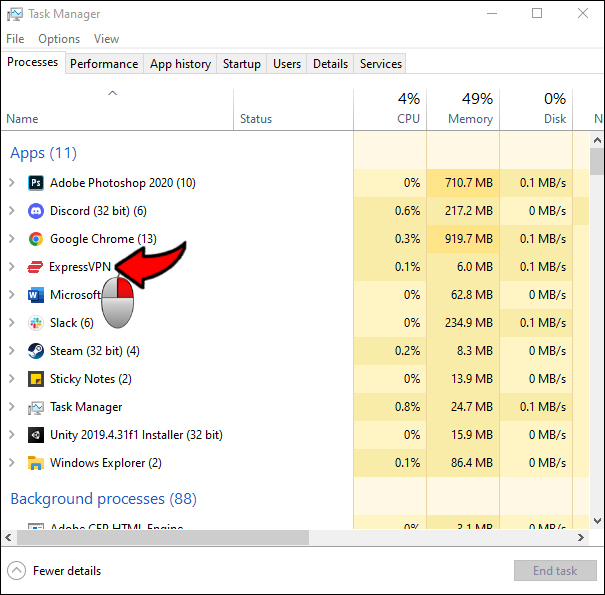The width and height of the screenshot is (605, 595).
Task: Click the Sticky Notes icon
Action: coord(36,379)
